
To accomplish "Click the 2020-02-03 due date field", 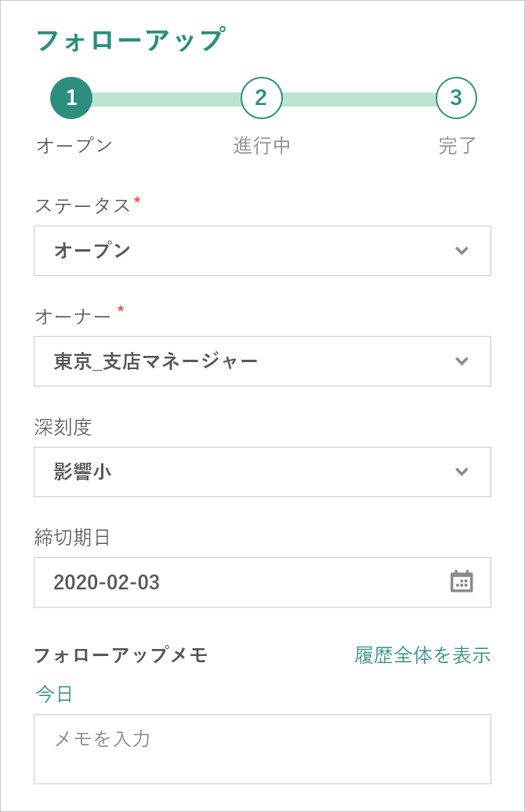I will pyautogui.click(x=262, y=582).
